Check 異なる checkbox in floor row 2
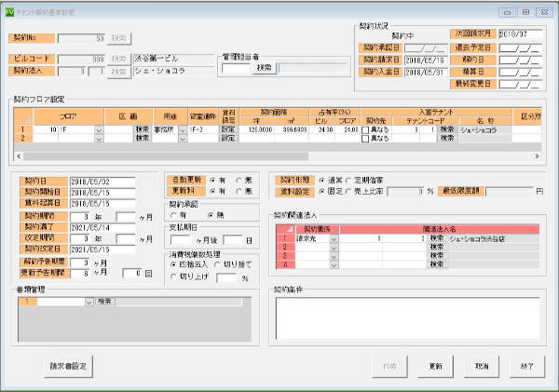Image resolution: width=559 pixels, height=392 pixels. (365, 139)
